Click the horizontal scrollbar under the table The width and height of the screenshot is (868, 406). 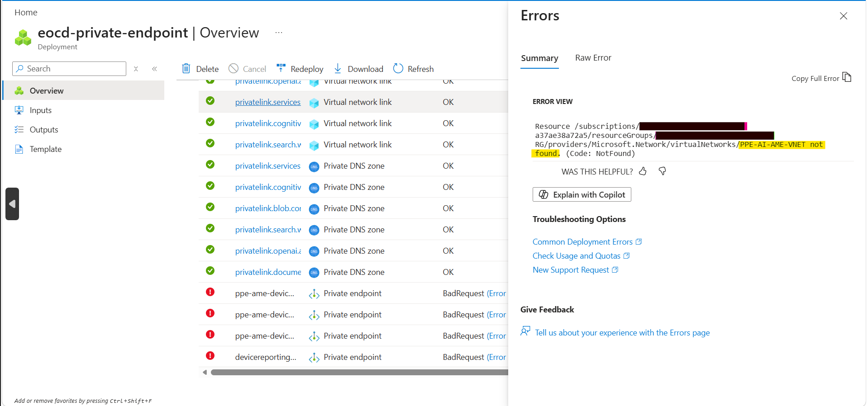(x=359, y=373)
